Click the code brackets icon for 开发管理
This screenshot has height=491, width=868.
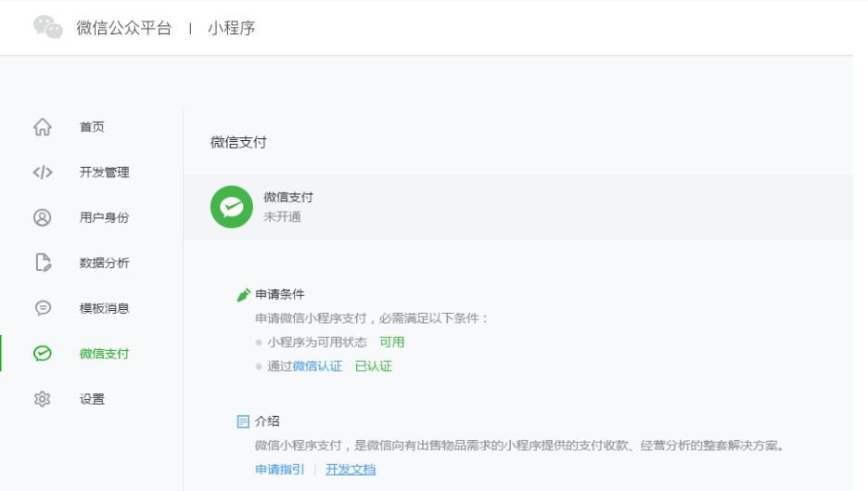click(43, 173)
